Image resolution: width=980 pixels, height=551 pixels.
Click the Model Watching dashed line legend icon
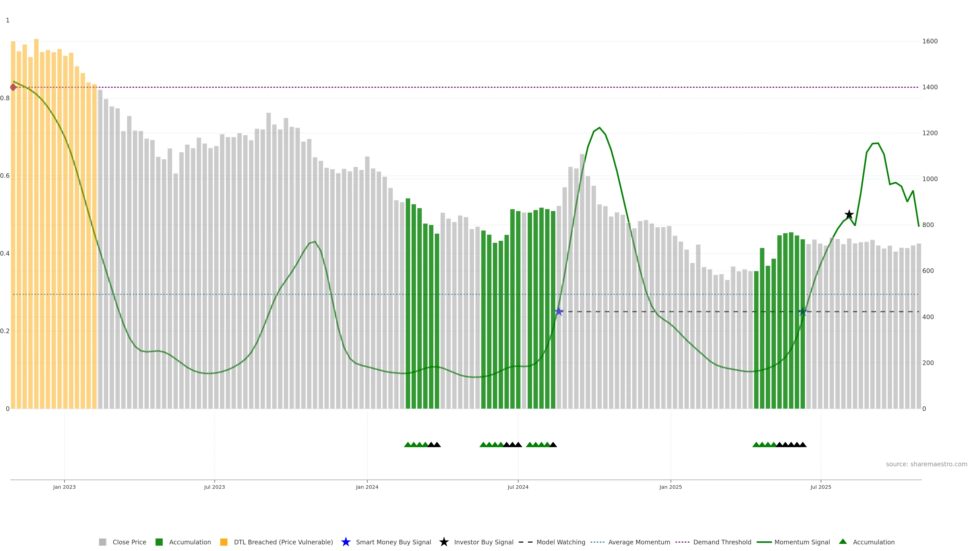pyautogui.click(x=525, y=542)
